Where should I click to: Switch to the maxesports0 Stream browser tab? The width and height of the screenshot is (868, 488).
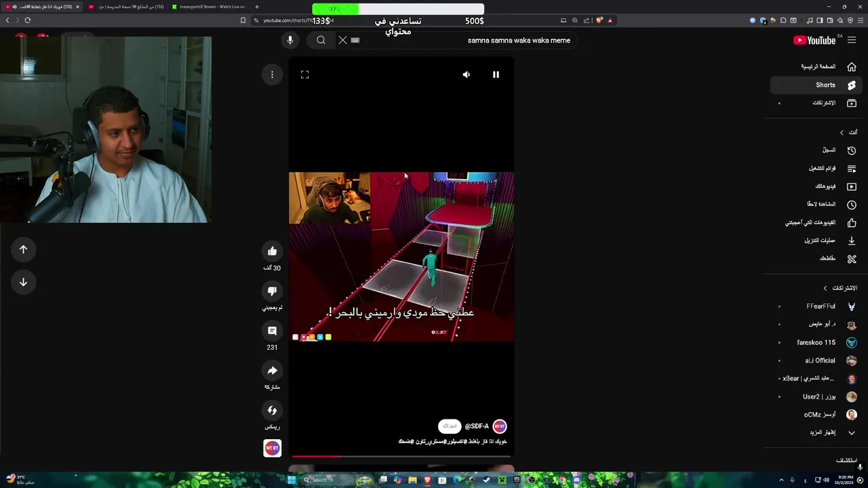click(208, 7)
